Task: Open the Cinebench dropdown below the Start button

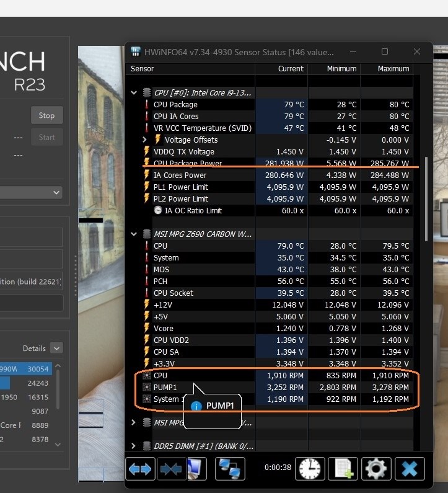Action: tap(31, 192)
